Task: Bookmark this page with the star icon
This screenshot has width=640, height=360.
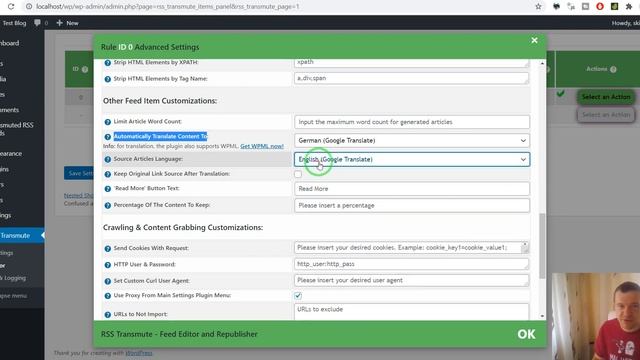Action: tap(538, 7)
